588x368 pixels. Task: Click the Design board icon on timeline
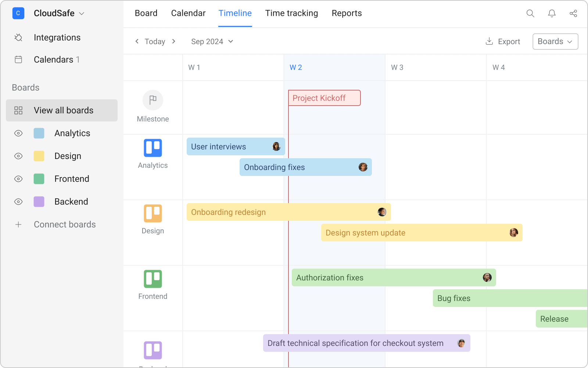tap(153, 214)
